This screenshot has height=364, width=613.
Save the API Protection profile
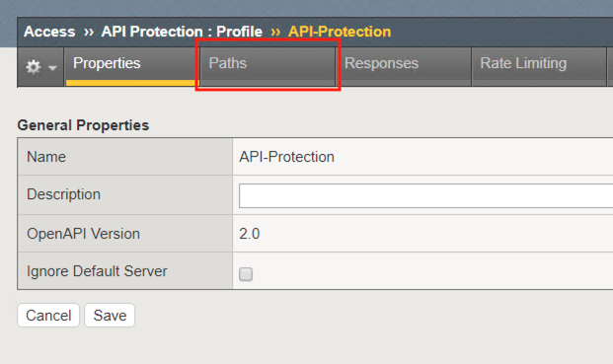pyautogui.click(x=110, y=316)
